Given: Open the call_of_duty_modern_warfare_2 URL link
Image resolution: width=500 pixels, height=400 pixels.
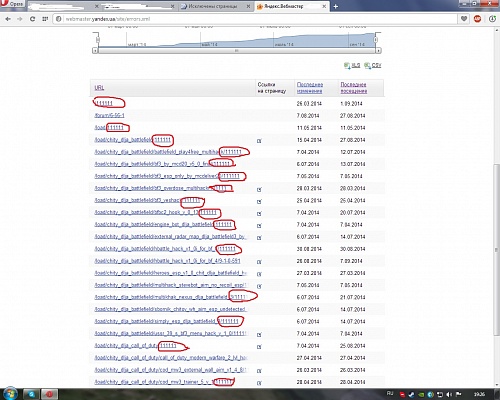Looking at the screenshot, I should click(171, 358).
